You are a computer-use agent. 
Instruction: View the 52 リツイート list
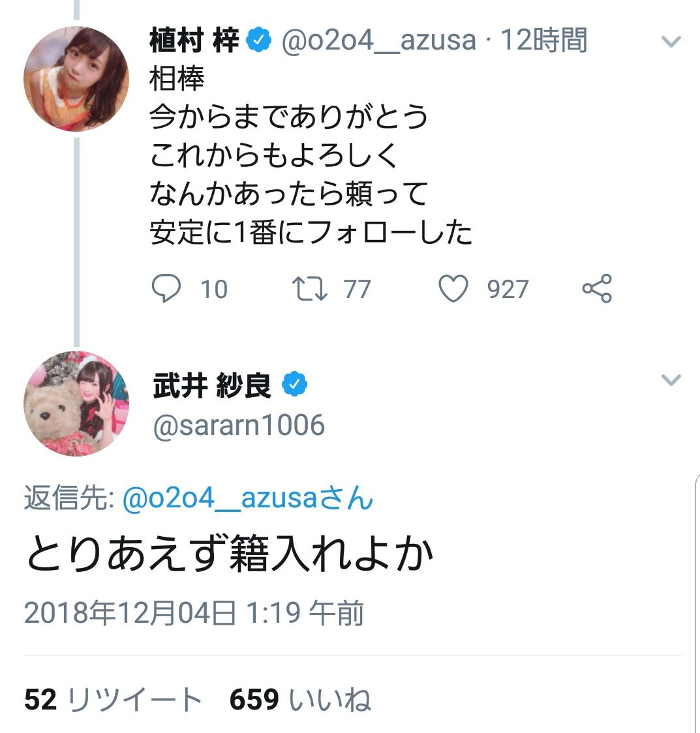113,700
